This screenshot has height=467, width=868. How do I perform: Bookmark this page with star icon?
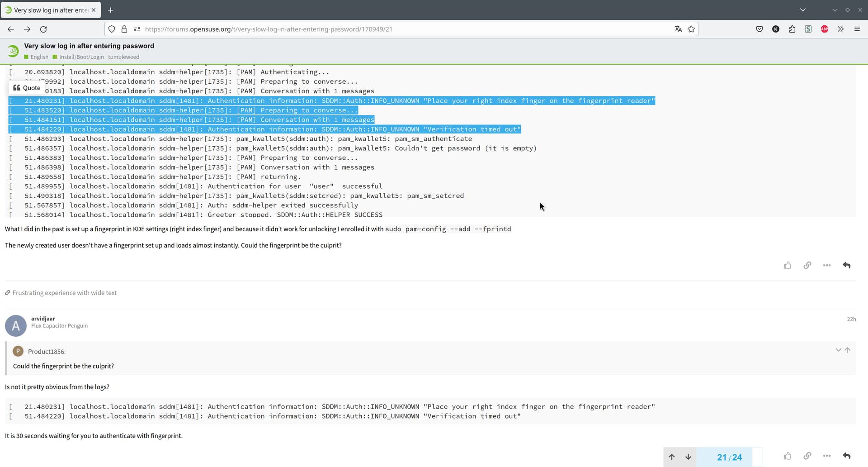pos(691,29)
